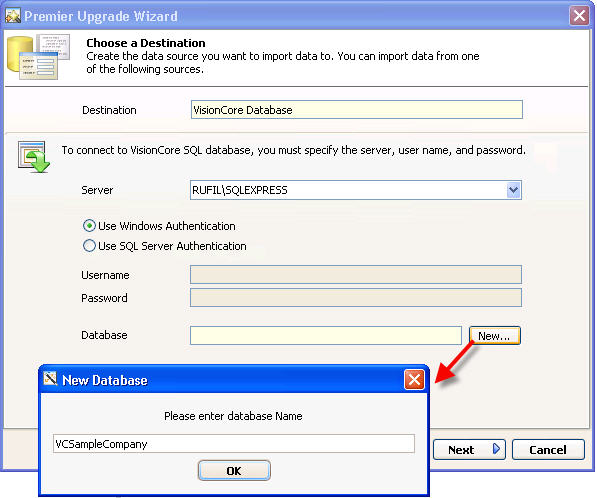
Task: Confirm database name with OK
Action: 234,471
